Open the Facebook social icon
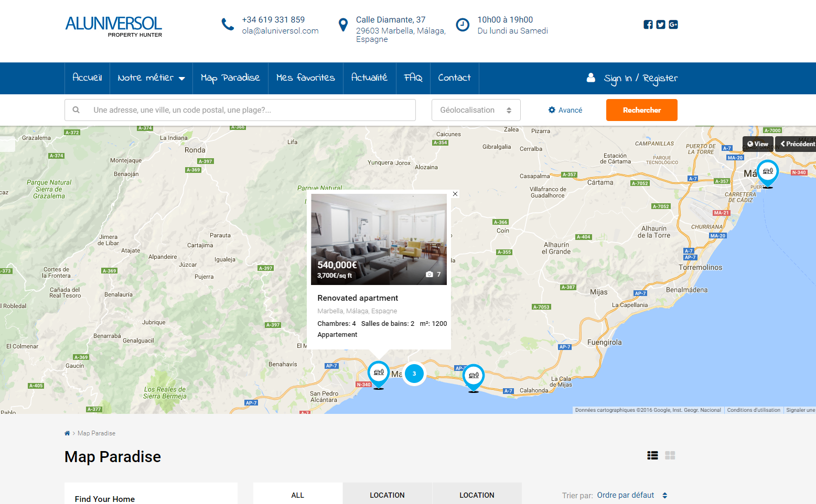Viewport: 816px width, 504px height. pos(648,25)
